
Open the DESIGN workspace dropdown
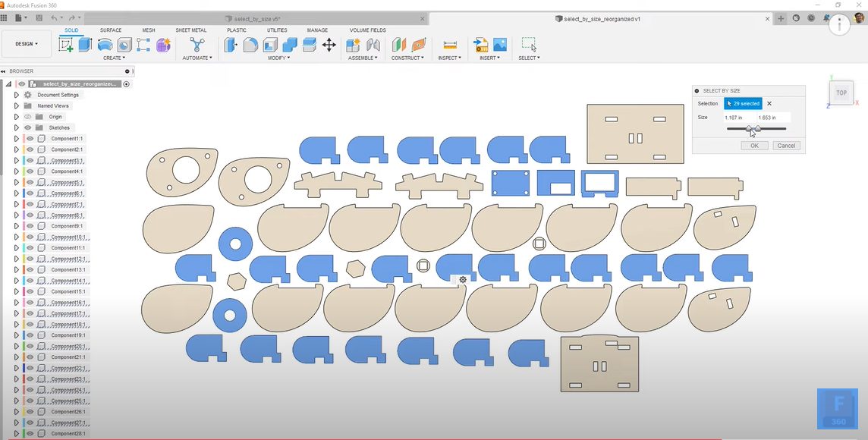point(27,44)
